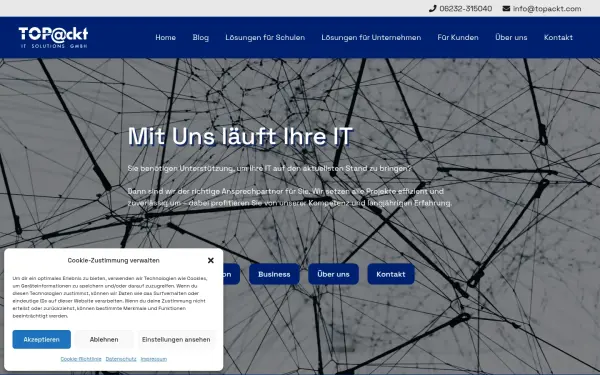Click the Business hero button
This screenshot has width=600, height=375.
(x=274, y=274)
